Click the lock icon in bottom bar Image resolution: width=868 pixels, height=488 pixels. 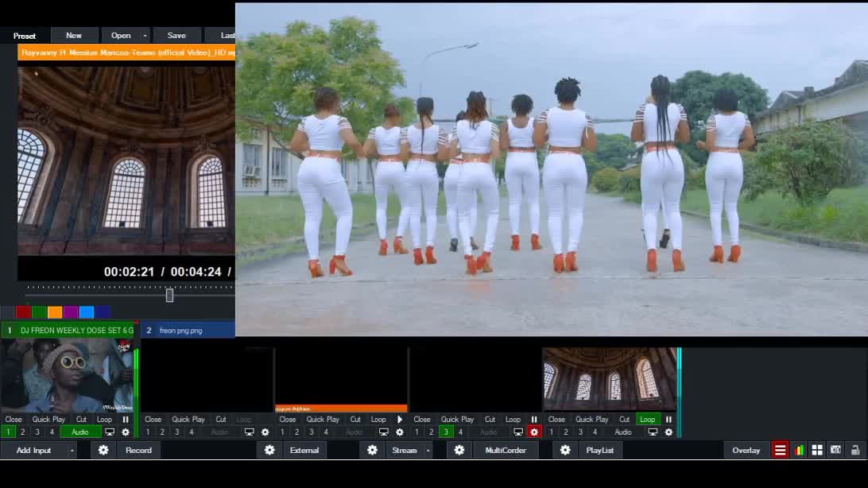(855, 451)
